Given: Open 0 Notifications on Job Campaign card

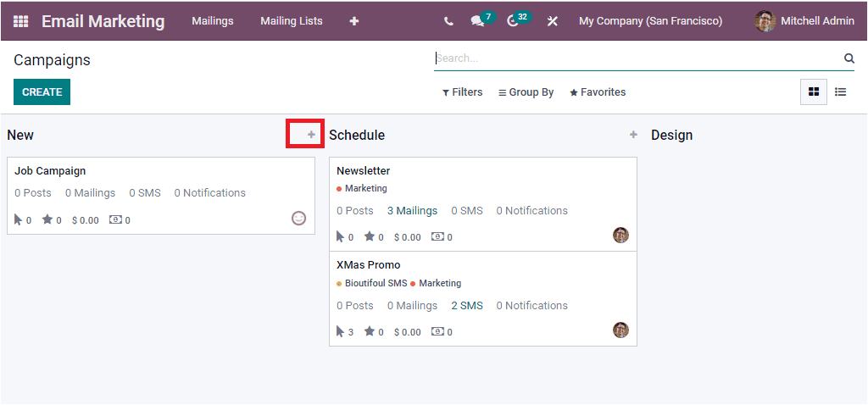Looking at the screenshot, I should coord(210,193).
